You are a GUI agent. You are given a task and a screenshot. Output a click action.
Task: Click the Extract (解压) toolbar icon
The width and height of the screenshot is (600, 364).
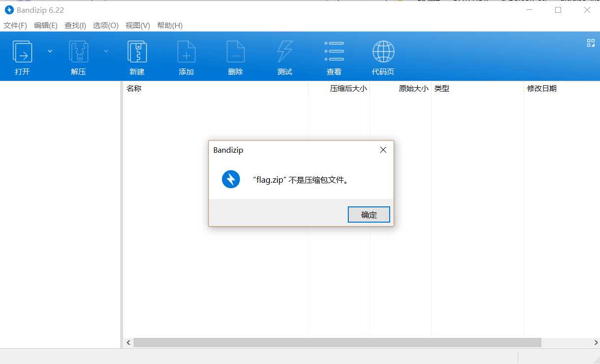coord(78,51)
